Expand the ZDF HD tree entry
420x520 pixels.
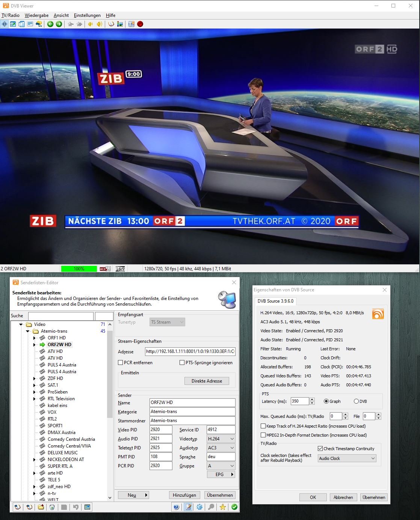coord(35,378)
